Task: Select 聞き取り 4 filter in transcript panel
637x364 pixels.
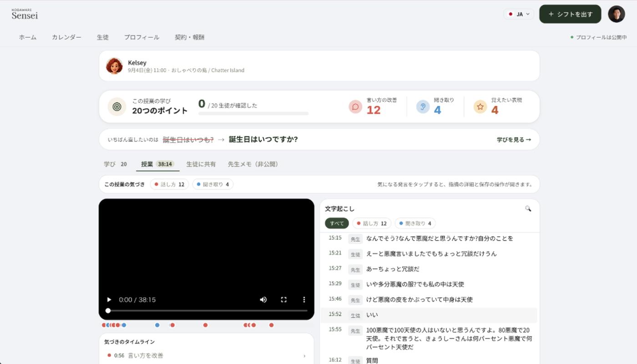Action: (415, 223)
